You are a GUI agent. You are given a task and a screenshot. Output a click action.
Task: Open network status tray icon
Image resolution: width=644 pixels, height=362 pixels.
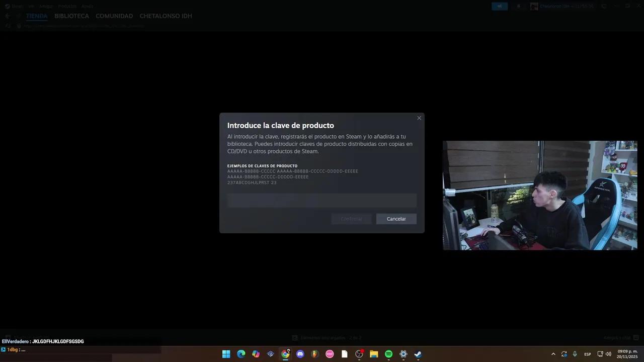coord(600,354)
